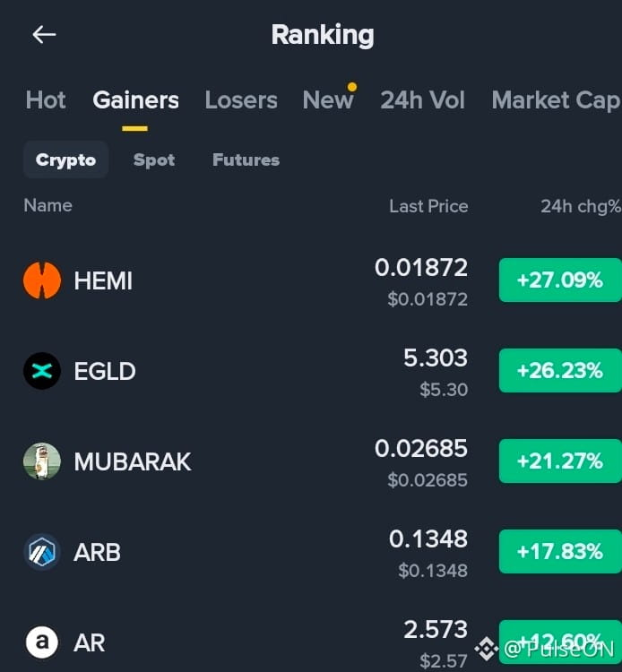Select the Crypto filter chip

click(65, 159)
